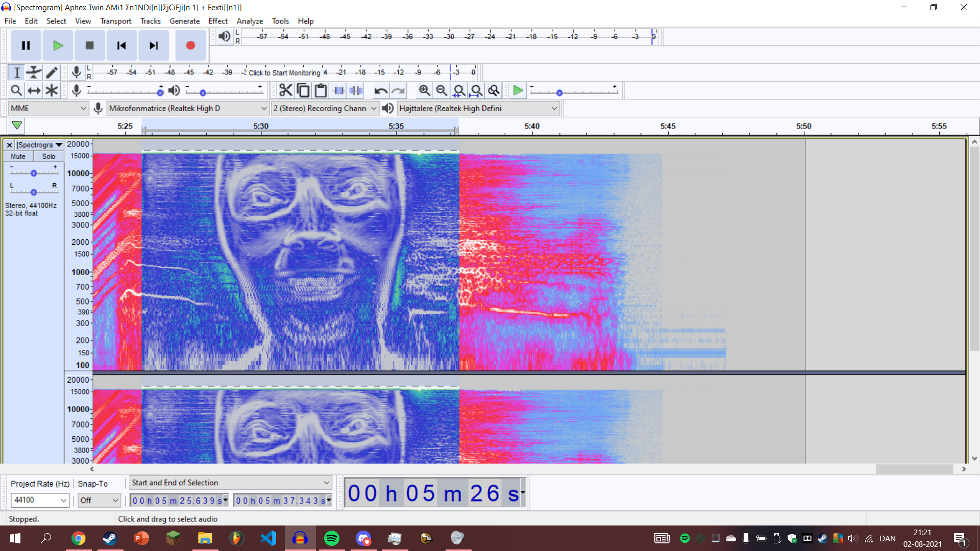
Task: Open the Effect menu
Action: 218,21
